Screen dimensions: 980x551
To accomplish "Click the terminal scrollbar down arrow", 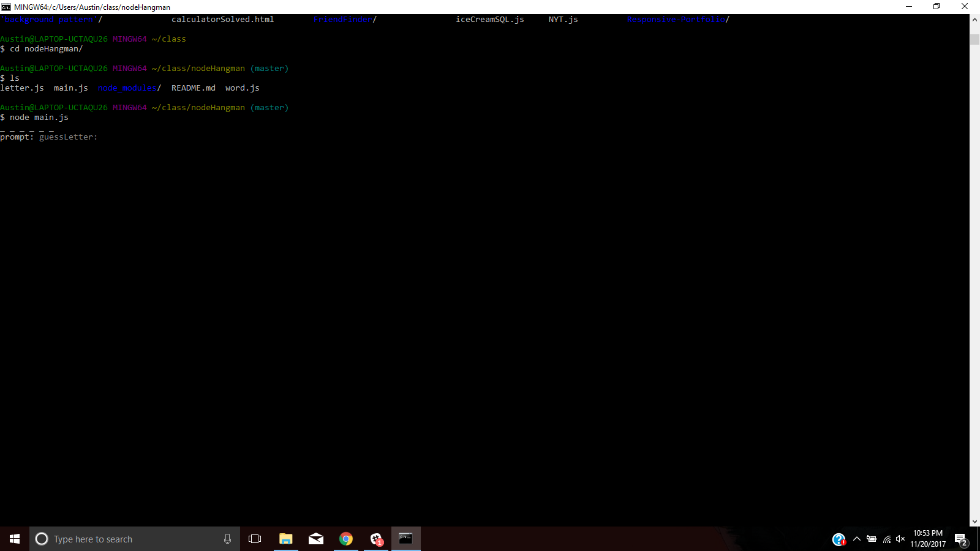I will [x=974, y=522].
